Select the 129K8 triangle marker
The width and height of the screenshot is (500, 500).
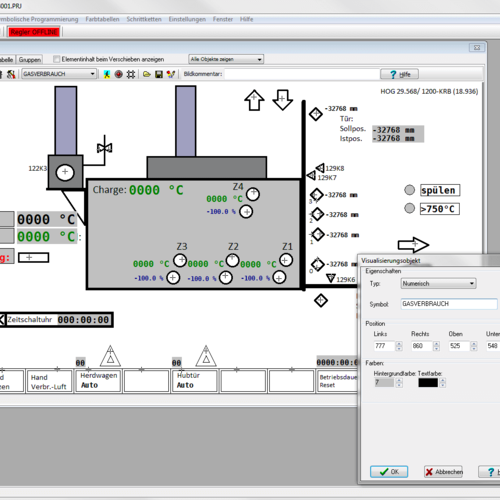pyautogui.click(x=320, y=168)
